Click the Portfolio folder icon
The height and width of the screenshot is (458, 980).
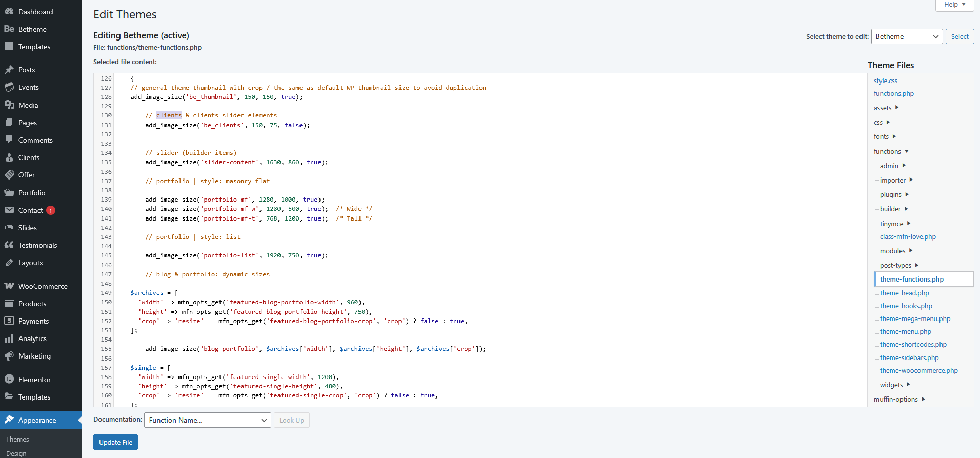9,193
